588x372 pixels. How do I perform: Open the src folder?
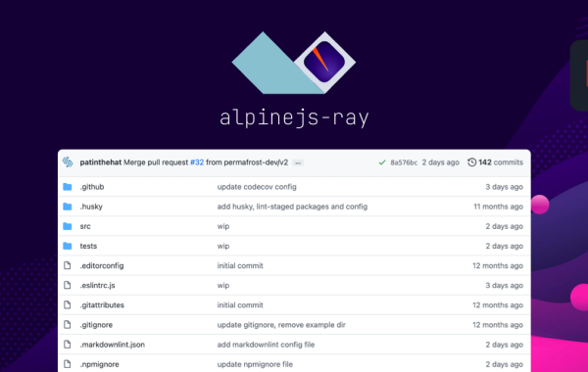85,226
